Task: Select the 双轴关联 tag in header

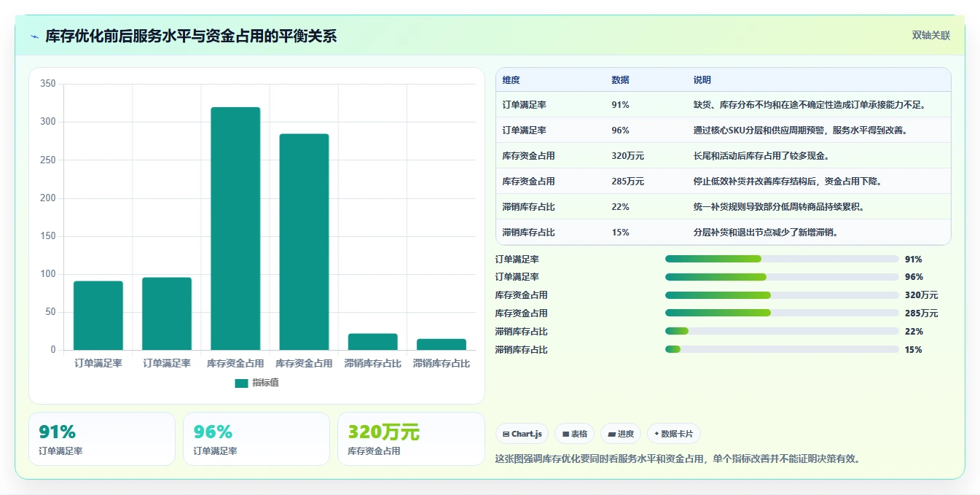Action: tap(931, 36)
